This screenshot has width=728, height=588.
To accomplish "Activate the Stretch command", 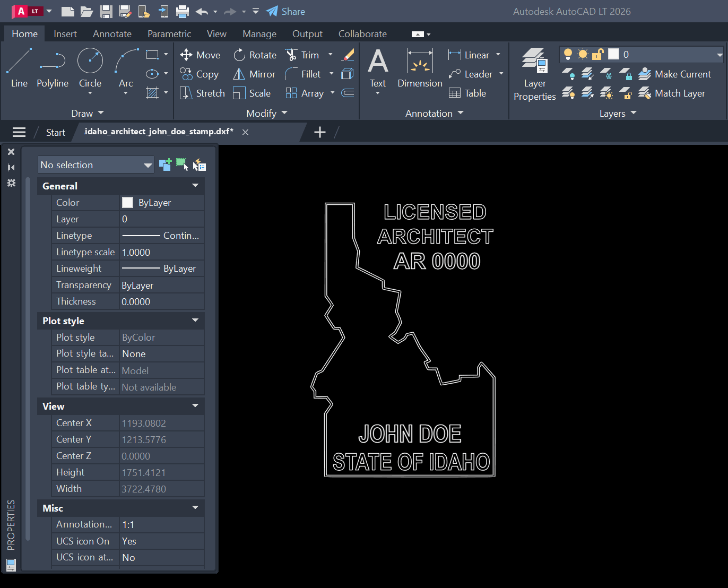I will [x=202, y=93].
